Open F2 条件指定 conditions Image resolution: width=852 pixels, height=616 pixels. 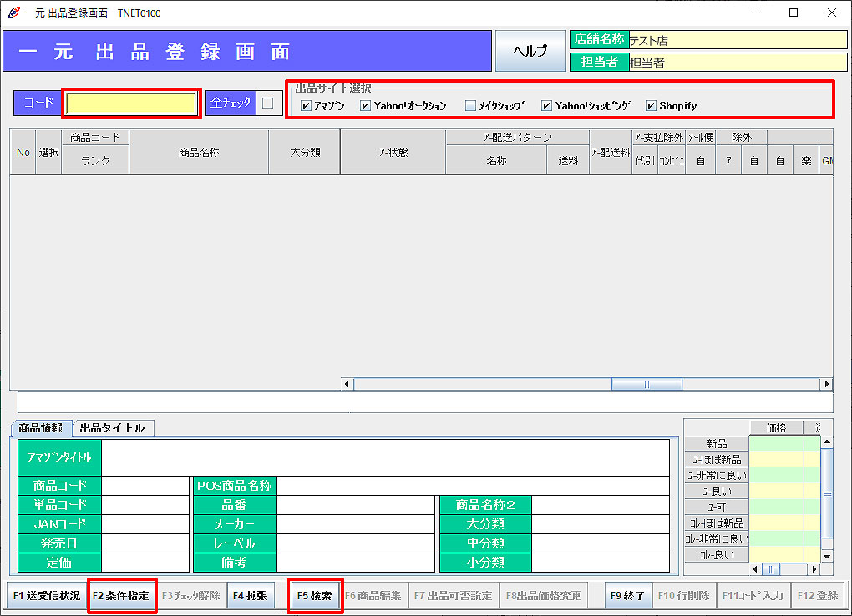click(x=121, y=596)
